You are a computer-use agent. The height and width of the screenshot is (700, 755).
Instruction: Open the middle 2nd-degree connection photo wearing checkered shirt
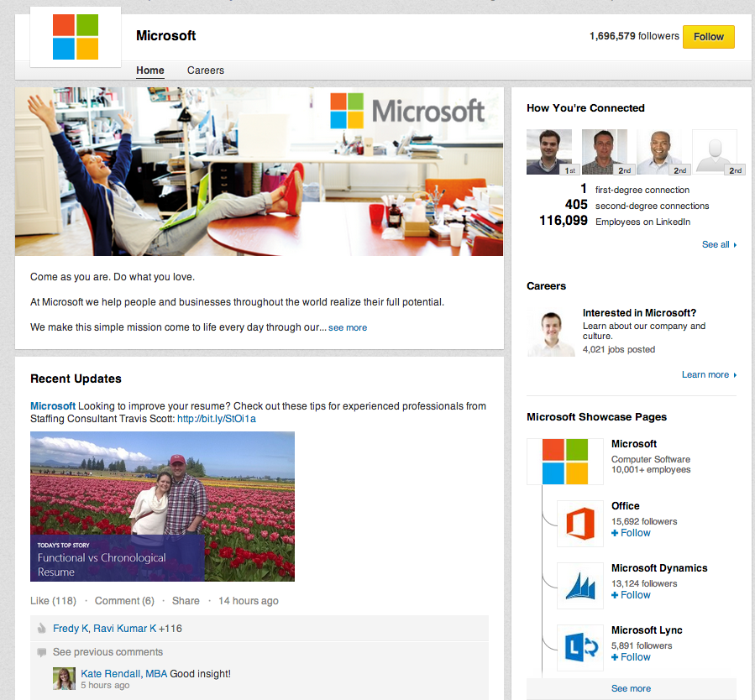point(605,152)
